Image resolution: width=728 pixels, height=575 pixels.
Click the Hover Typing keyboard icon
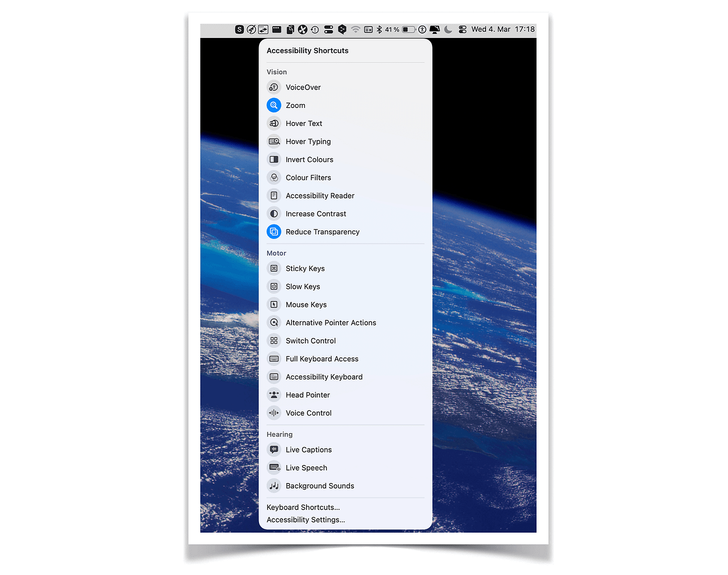tap(273, 141)
